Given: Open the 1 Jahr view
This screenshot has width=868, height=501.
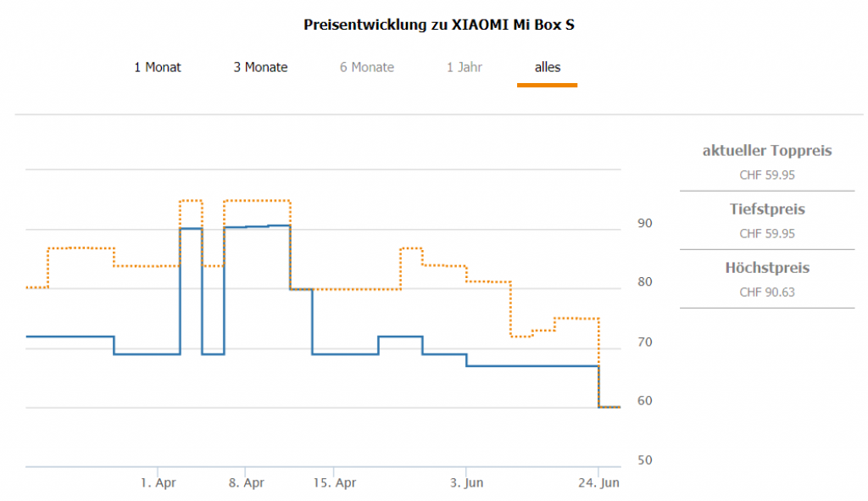Looking at the screenshot, I should point(465,67).
